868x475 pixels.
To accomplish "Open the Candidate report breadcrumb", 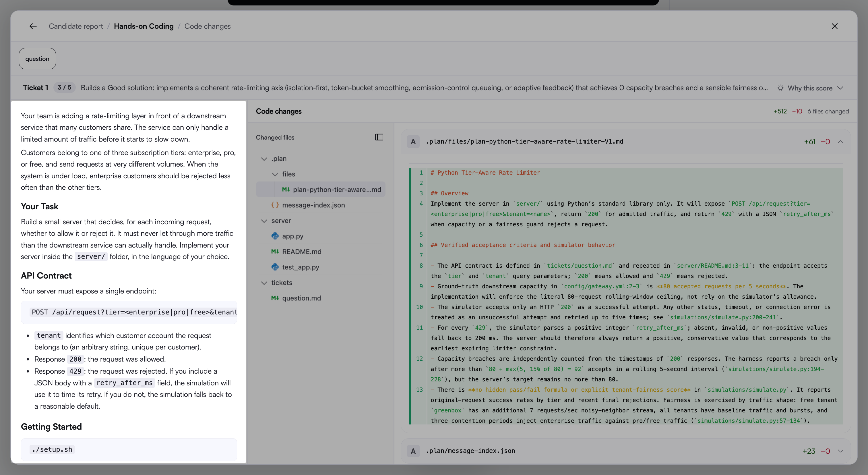I will (x=76, y=26).
